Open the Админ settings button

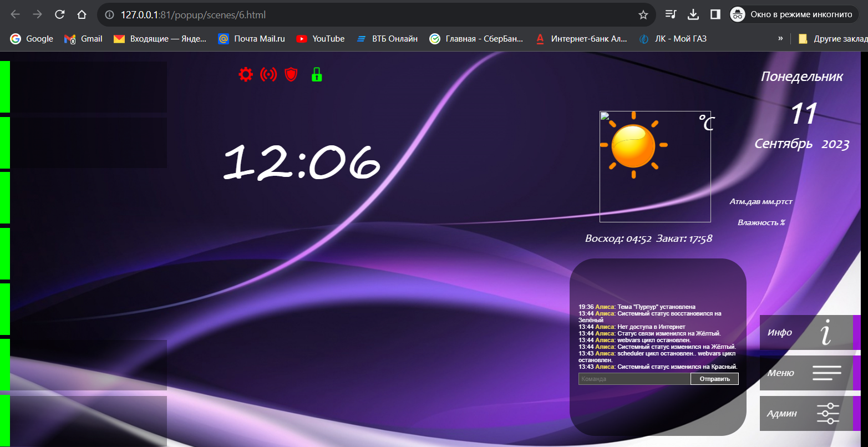click(x=806, y=414)
